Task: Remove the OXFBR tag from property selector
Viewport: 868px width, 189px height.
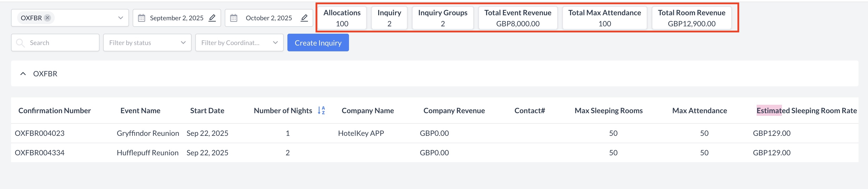Action: (48, 18)
